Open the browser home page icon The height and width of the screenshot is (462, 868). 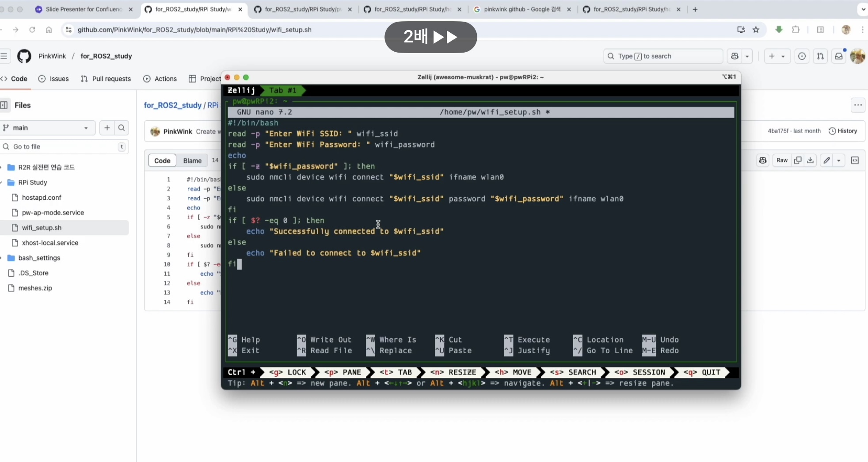(x=49, y=30)
